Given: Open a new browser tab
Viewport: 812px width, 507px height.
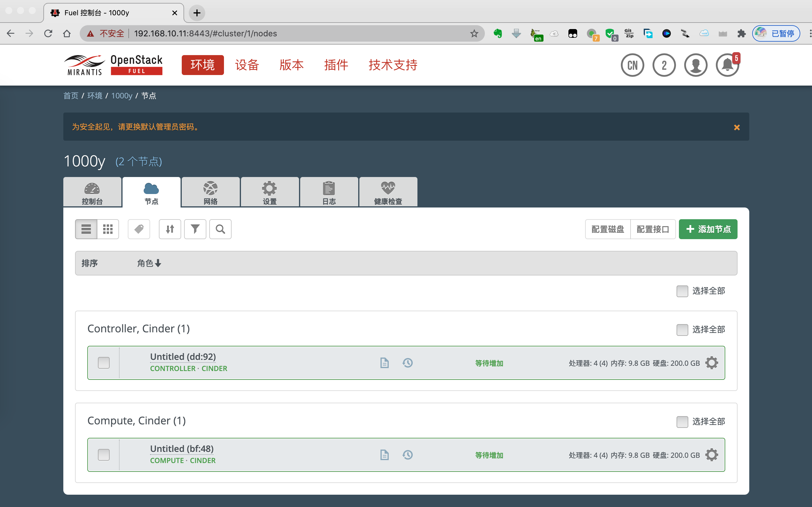Looking at the screenshot, I should (x=197, y=13).
